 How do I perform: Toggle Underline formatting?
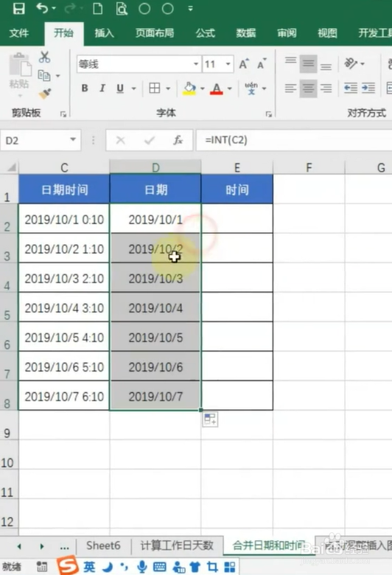point(120,88)
